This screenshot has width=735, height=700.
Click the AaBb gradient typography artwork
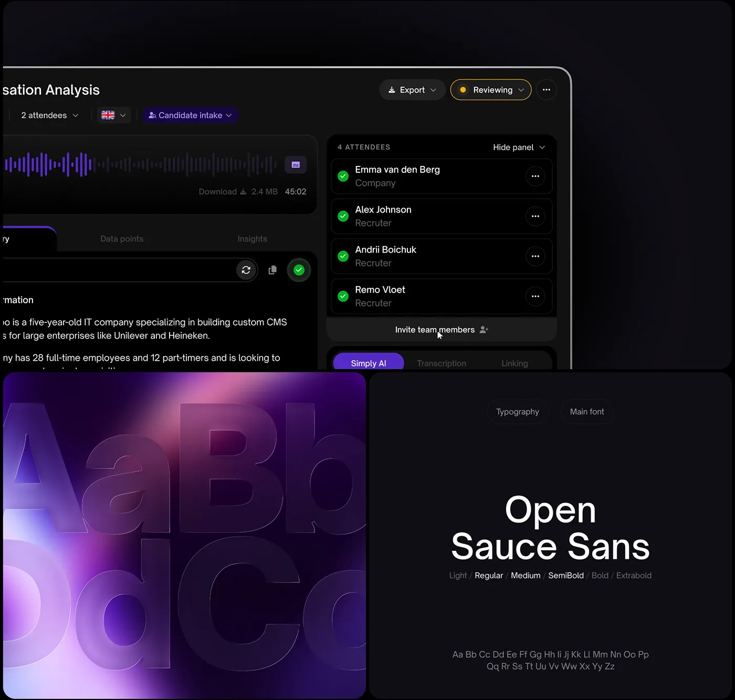pyautogui.click(x=184, y=535)
